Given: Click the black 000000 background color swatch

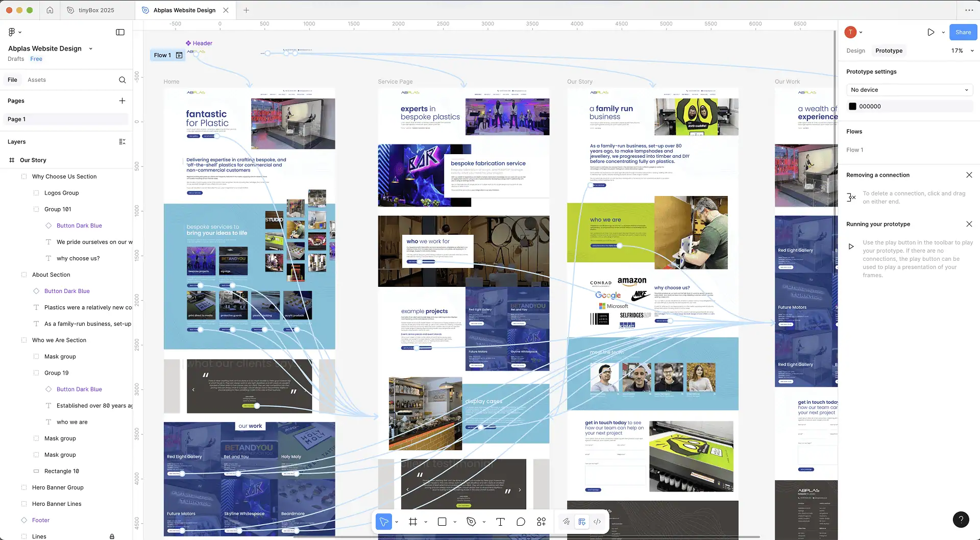Looking at the screenshot, I should pos(852,107).
